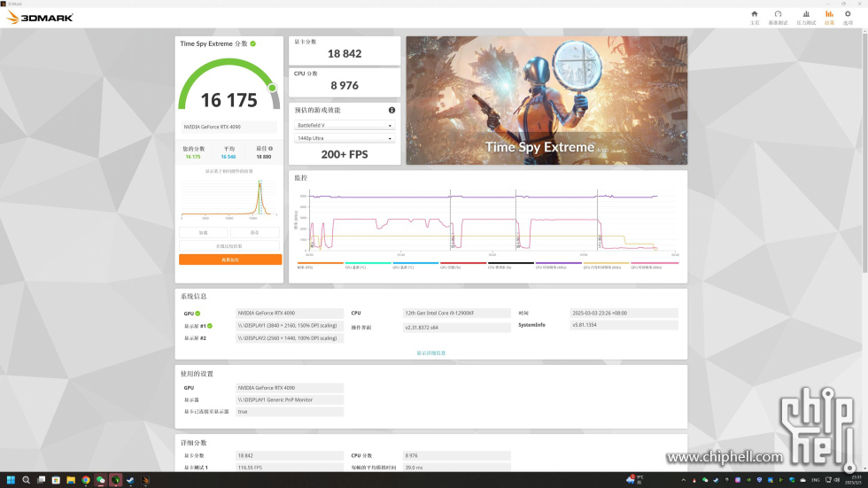Click the 3DMark icon in the taskbar
868x488 pixels.
pyautogui.click(x=145, y=480)
